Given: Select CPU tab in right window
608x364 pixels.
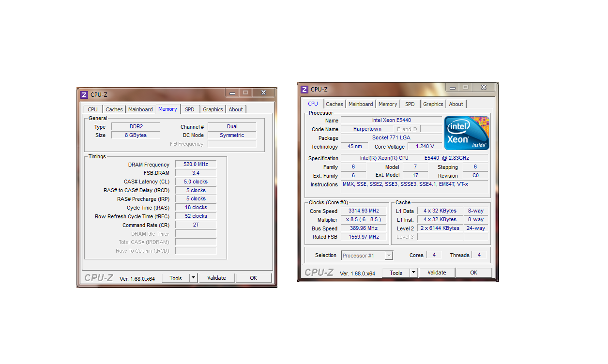Looking at the screenshot, I should (x=313, y=104).
